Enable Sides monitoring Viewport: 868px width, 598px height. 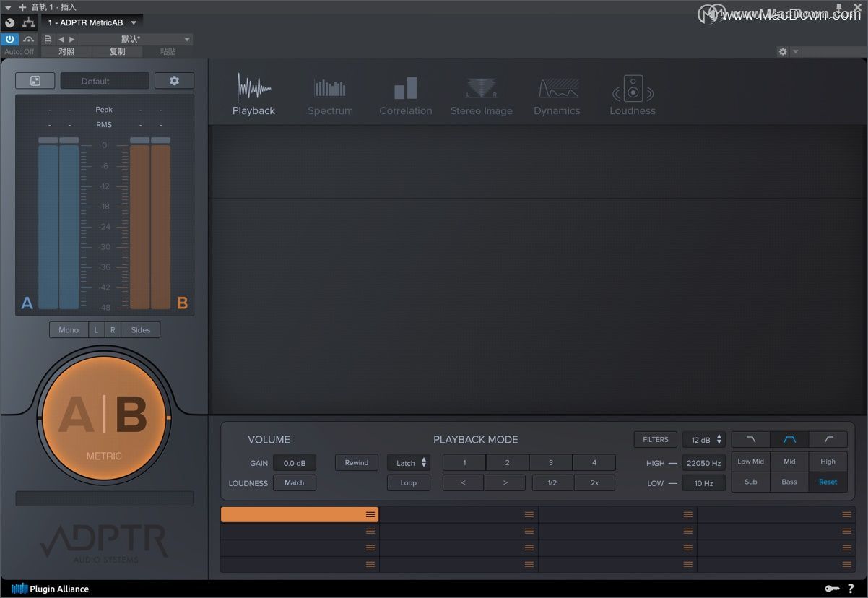pos(141,330)
